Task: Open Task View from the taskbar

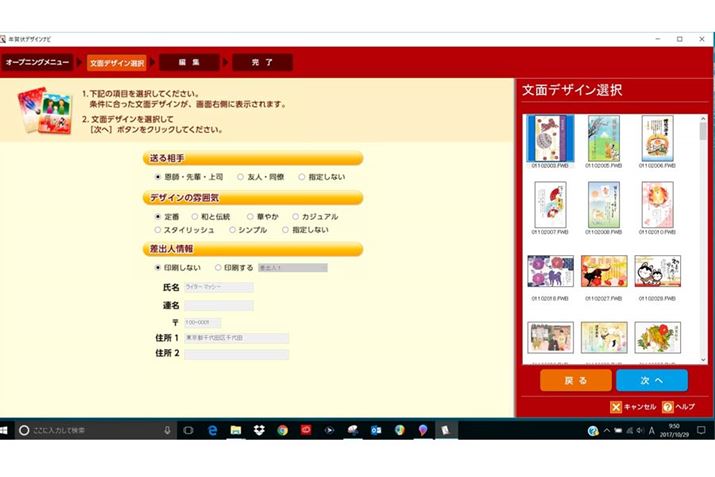Action: click(x=188, y=430)
